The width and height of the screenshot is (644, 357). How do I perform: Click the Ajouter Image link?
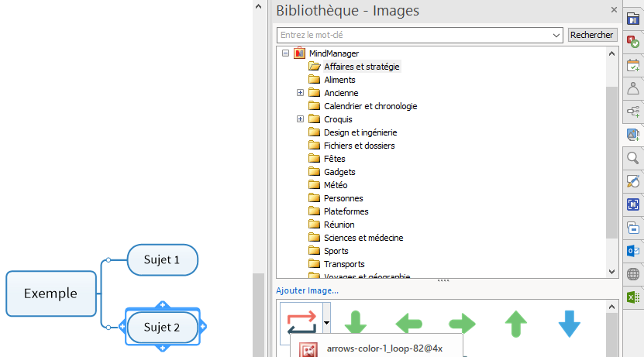coord(307,290)
